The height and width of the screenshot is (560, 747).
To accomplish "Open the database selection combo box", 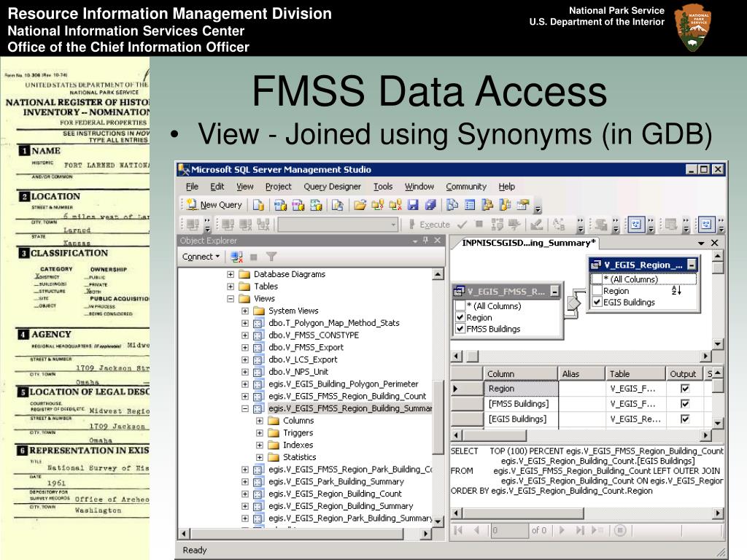I will (338, 225).
